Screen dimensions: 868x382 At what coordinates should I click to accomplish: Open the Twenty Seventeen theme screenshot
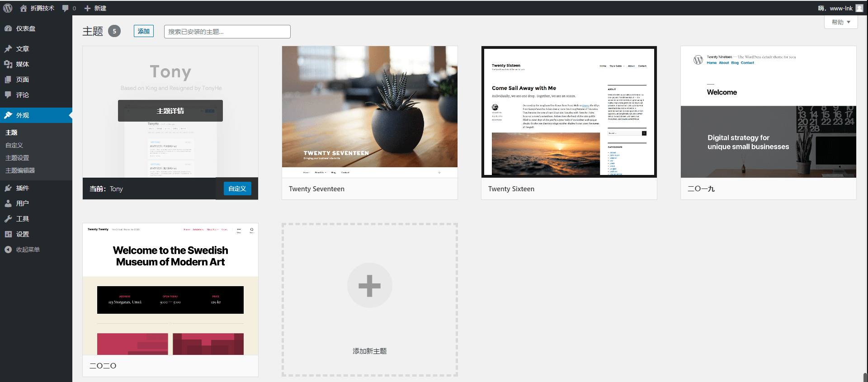pyautogui.click(x=370, y=112)
